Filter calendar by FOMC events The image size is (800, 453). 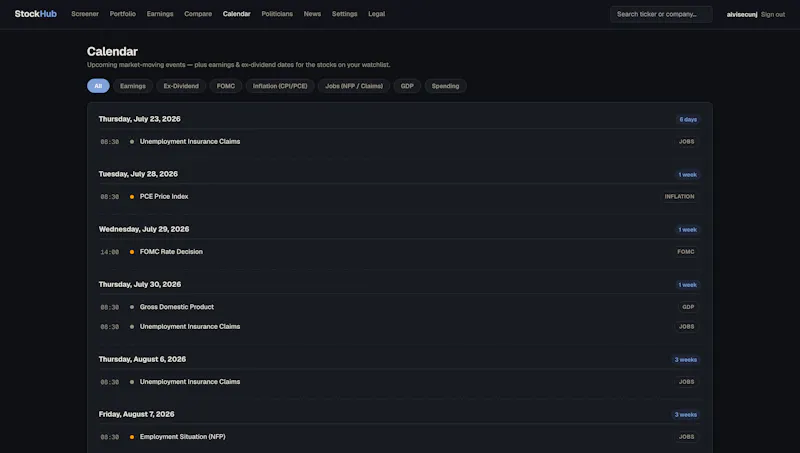tap(226, 86)
